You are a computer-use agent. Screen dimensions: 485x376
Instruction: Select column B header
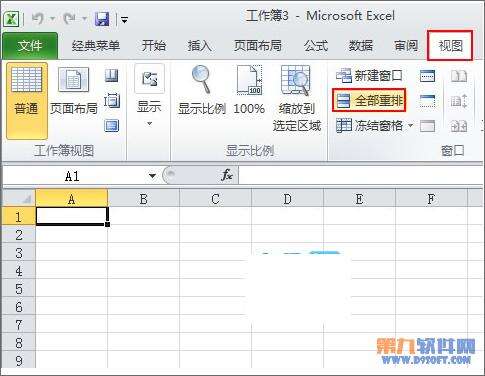click(144, 198)
